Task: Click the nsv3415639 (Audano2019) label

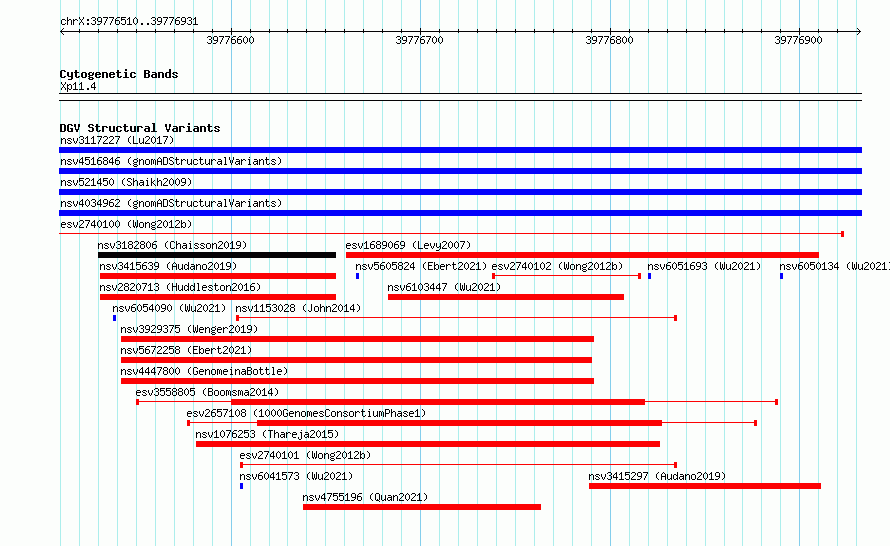Action: [168, 266]
